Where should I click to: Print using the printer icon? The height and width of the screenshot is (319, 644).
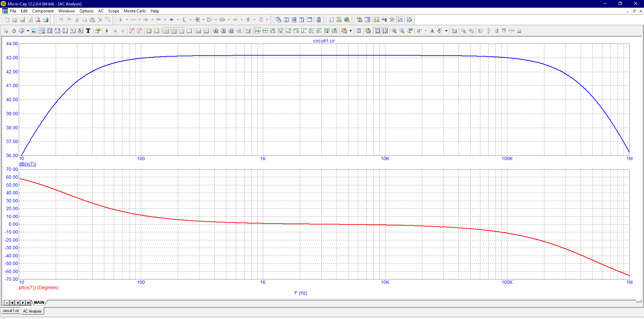tap(46, 20)
